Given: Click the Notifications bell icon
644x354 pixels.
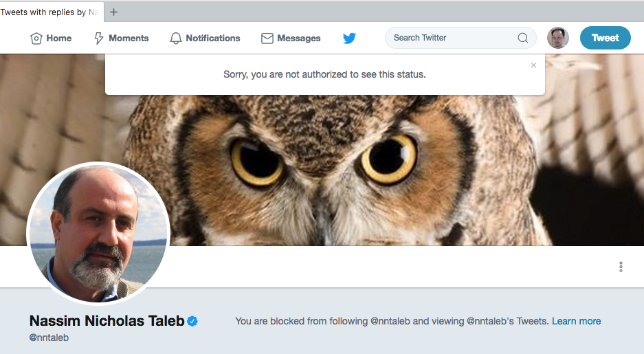Looking at the screenshot, I should click(177, 38).
